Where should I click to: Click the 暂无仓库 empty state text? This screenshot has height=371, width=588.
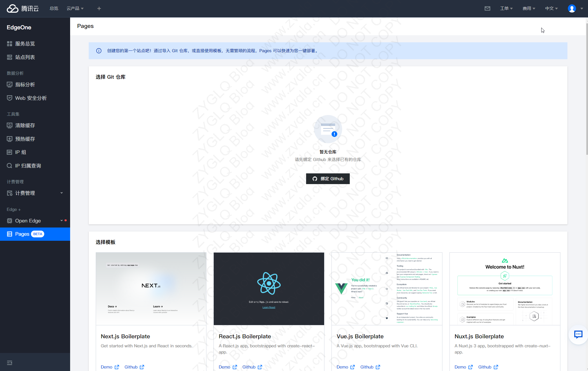328,152
